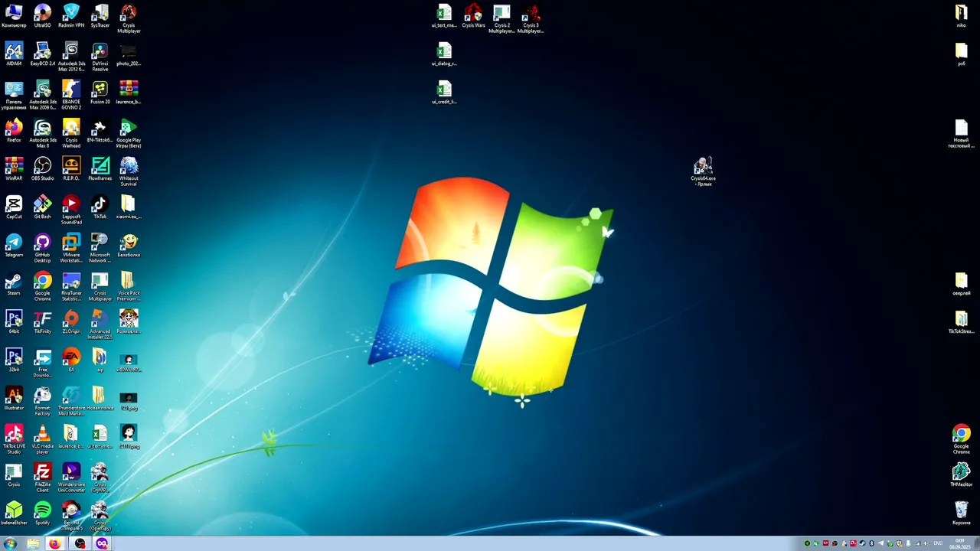
Task: Open Beyond Compare 5 shortcut
Action: 71,516
